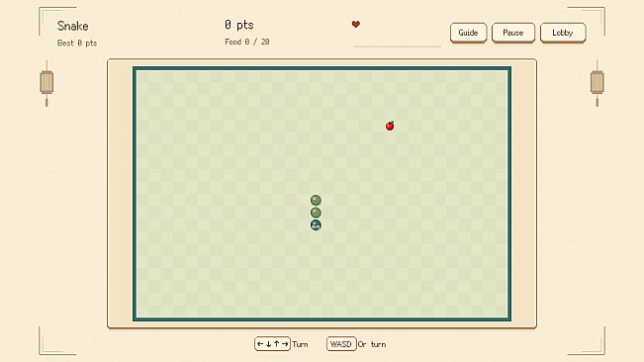Screen dimensions: 644x362
Task: Click the arrow keys turn hint
Action: (x=272, y=344)
